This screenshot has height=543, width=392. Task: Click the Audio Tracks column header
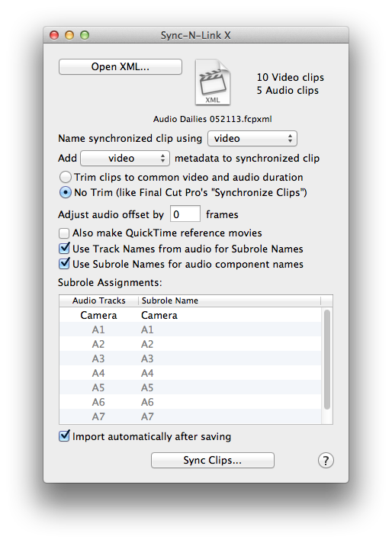point(98,300)
